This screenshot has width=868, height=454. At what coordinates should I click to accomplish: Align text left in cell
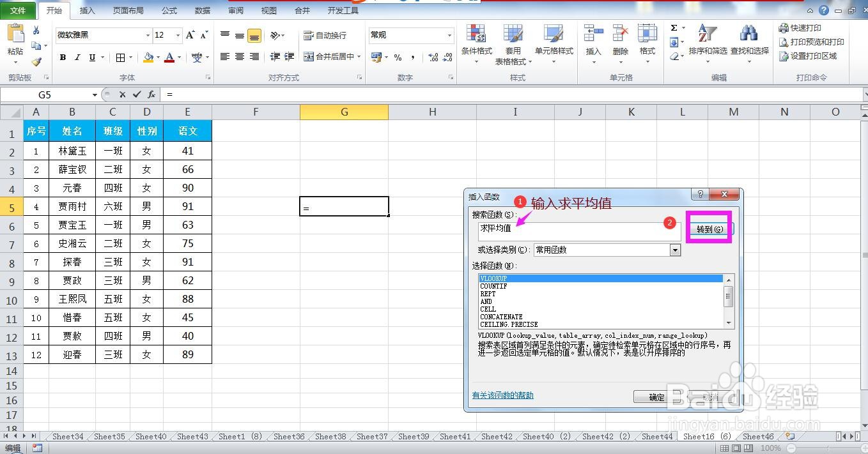click(225, 57)
